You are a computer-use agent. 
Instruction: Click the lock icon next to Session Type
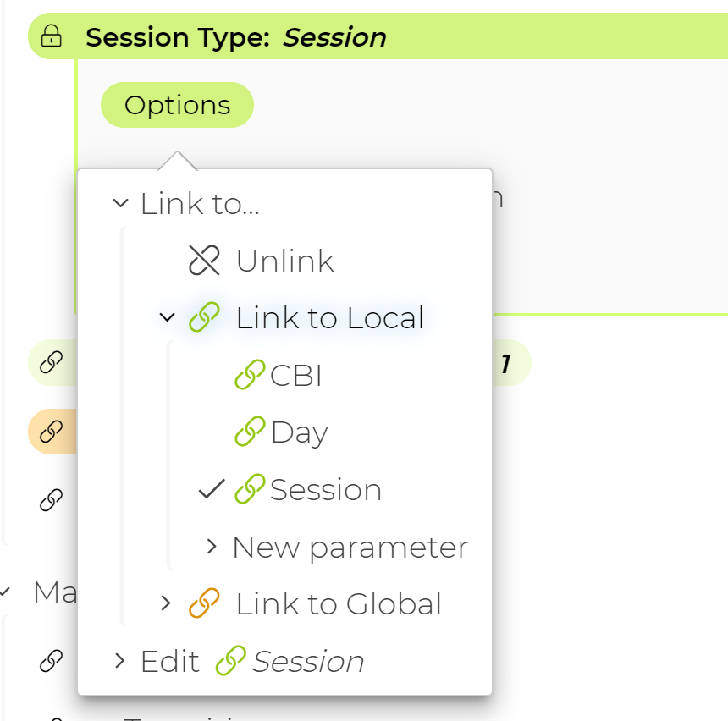pyautogui.click(x=52, y=36)
